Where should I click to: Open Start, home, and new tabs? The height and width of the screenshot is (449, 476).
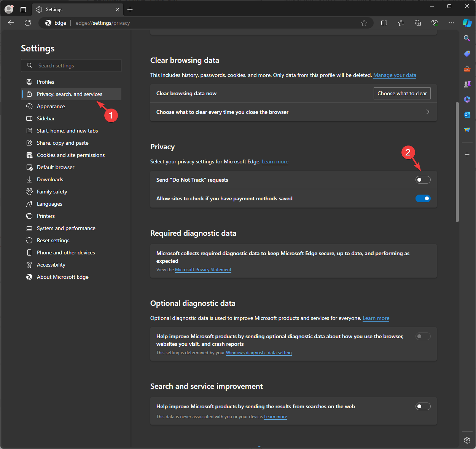[71, 131]
